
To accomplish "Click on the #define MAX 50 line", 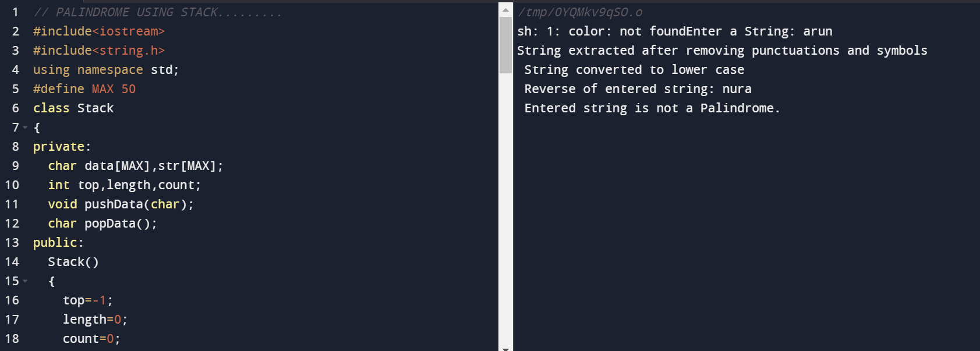I will coord(84,89).
